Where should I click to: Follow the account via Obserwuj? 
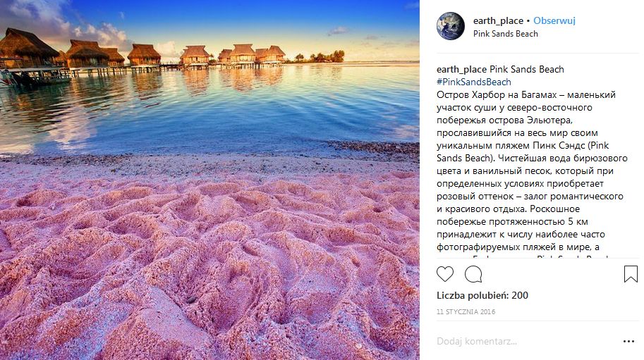(554, 20)
